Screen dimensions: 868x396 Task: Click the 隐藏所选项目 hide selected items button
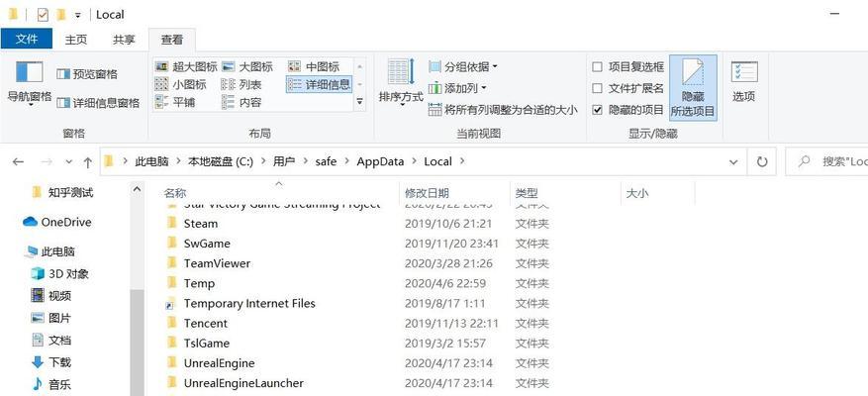pos(693,87)
